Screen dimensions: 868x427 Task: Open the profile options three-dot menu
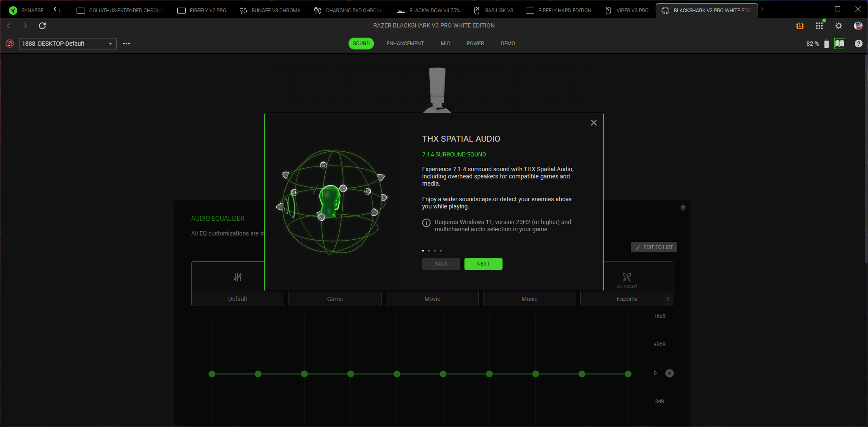[x=126, y=44]
